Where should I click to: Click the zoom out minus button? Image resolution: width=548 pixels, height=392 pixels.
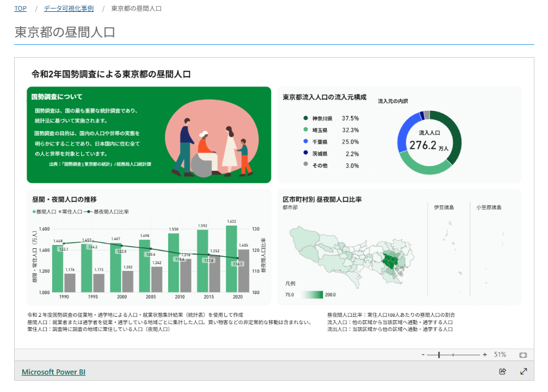coord(423,355)
